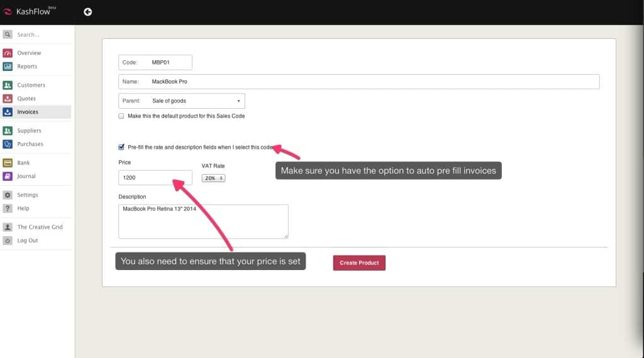This screenshot has width=644, height=358.
Task: Click the Suppliers people icon
Action: pos(8,131)
